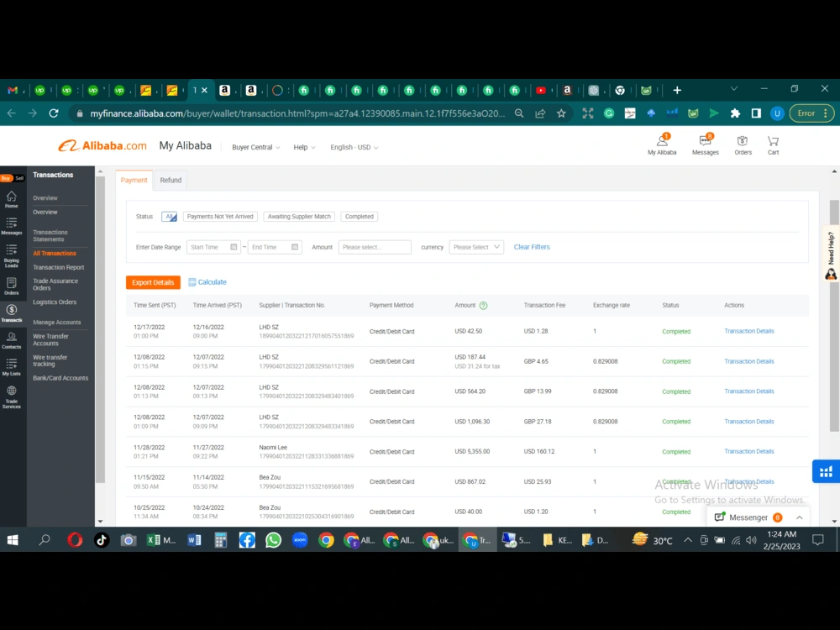Image resolution: width=840 pixels, height=630 pixels.
Task: Filter by Payments Not Yet Arrived
Action: coord(220,217)
